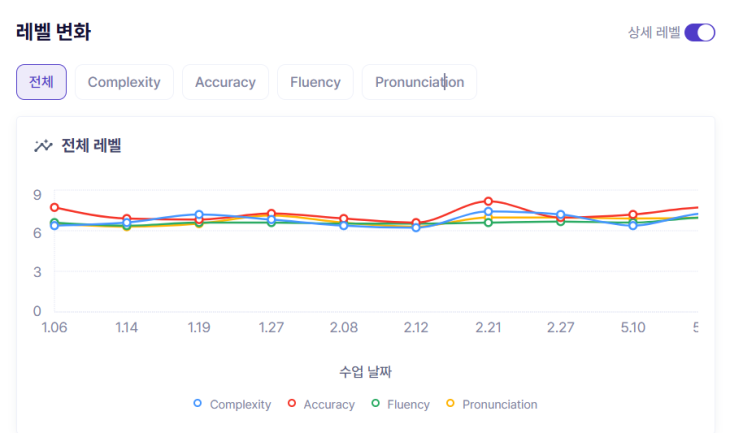Switch to the Complexity tab
Image resolution: width=743 pixels, height=433 pixels.
(124, 82)
